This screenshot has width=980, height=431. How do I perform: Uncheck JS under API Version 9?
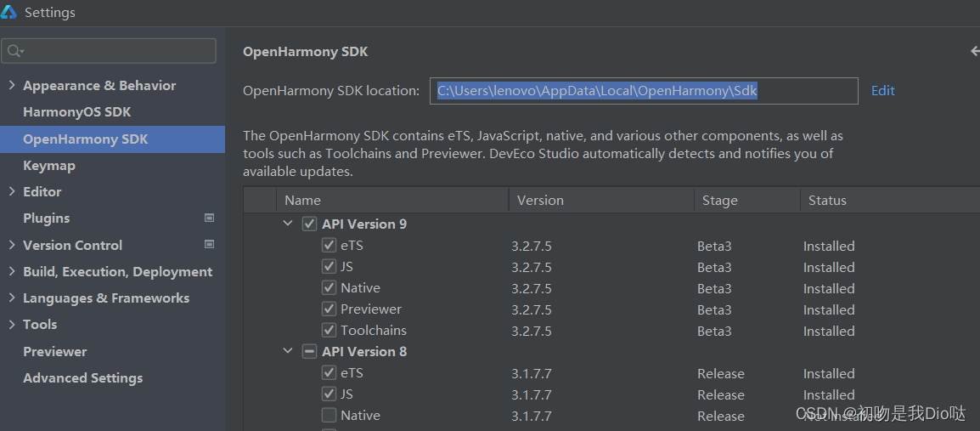click(329, 266)
